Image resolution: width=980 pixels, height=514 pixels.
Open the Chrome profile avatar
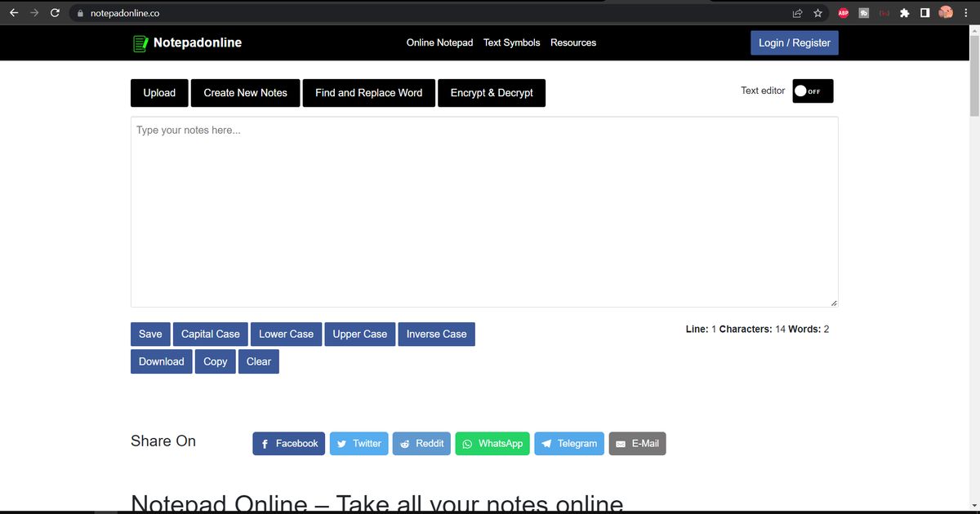[x=946, y=13]
